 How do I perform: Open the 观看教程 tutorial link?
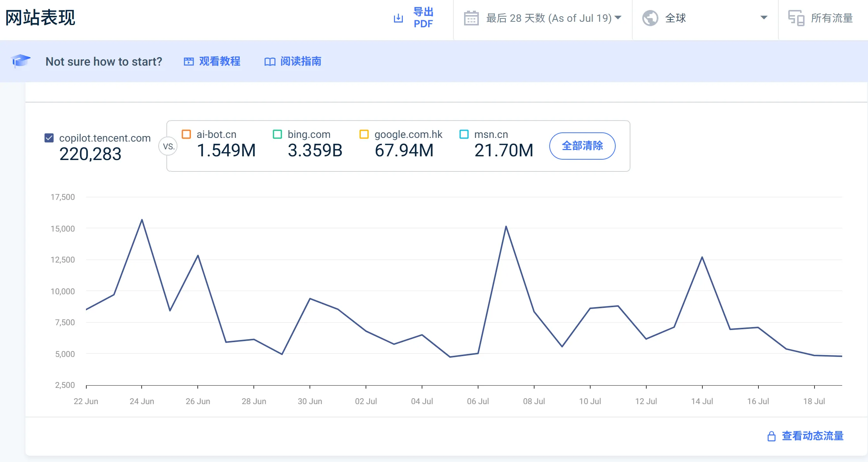coord(219,61)
